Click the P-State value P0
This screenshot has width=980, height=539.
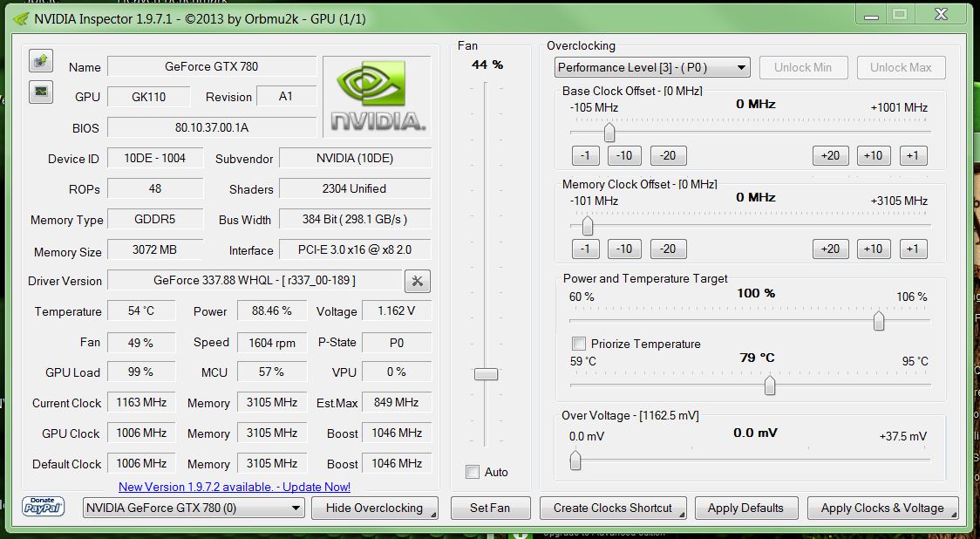pos(396,343)
